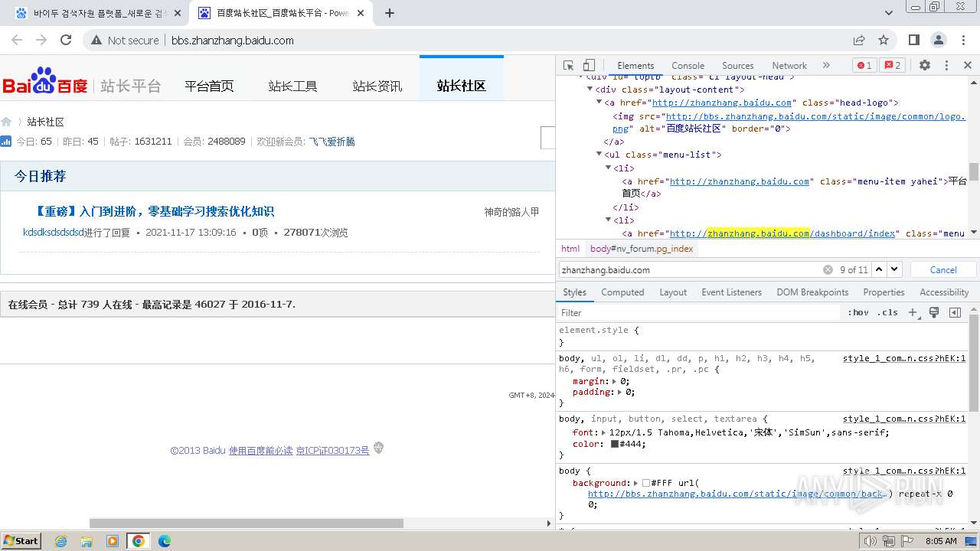
Task: Toggle the rendering emulations paintbrush icon
Action: (934, 312)
